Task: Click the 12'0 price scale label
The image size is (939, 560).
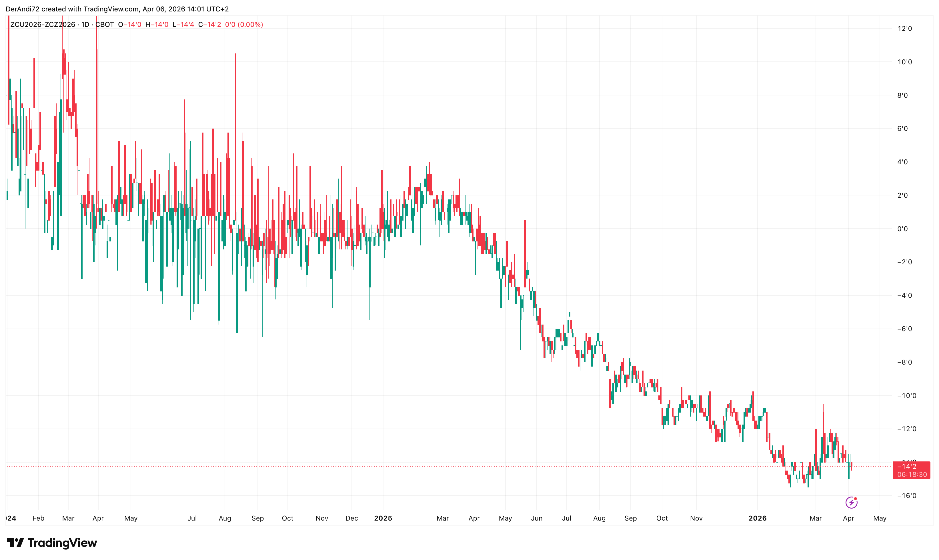Action: pos(904,29)
